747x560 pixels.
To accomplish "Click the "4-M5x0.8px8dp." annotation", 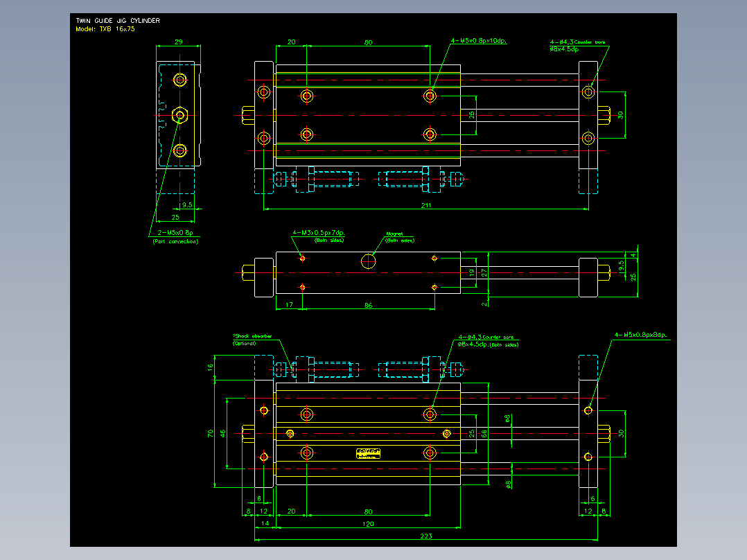I will pyautogui.click(x=640, y=335).
